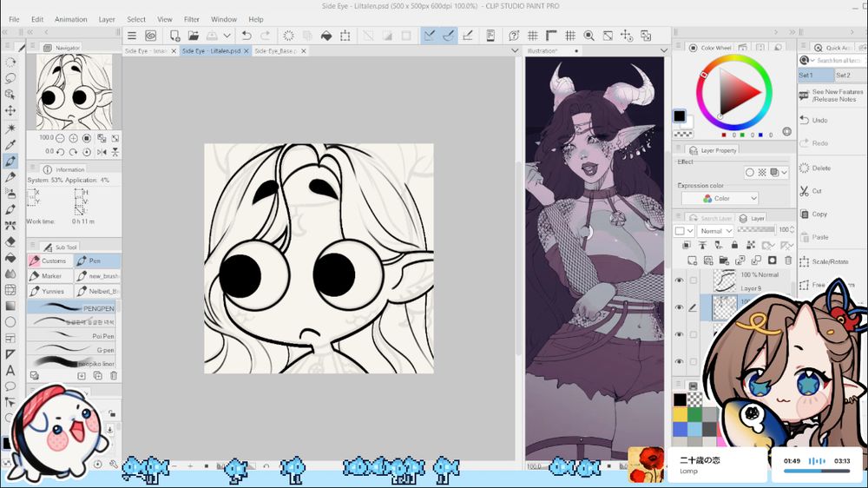
Task: Click the New layer folder icon
Action: [724, 260]
